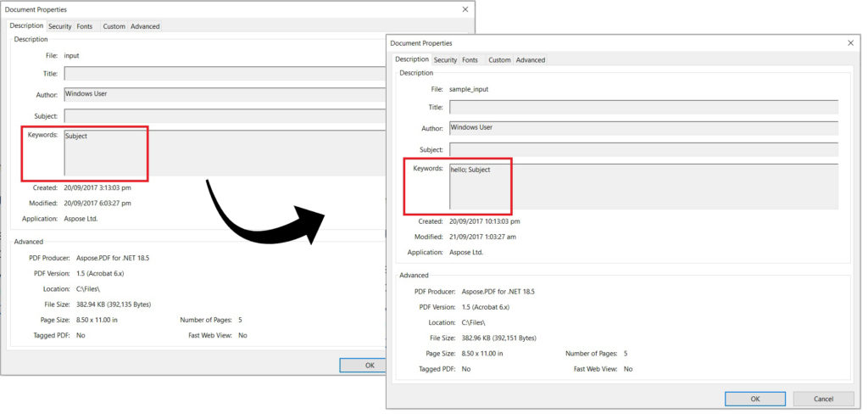
Task: Click Author field in sample_input dialog
Action: click(643, 128)
